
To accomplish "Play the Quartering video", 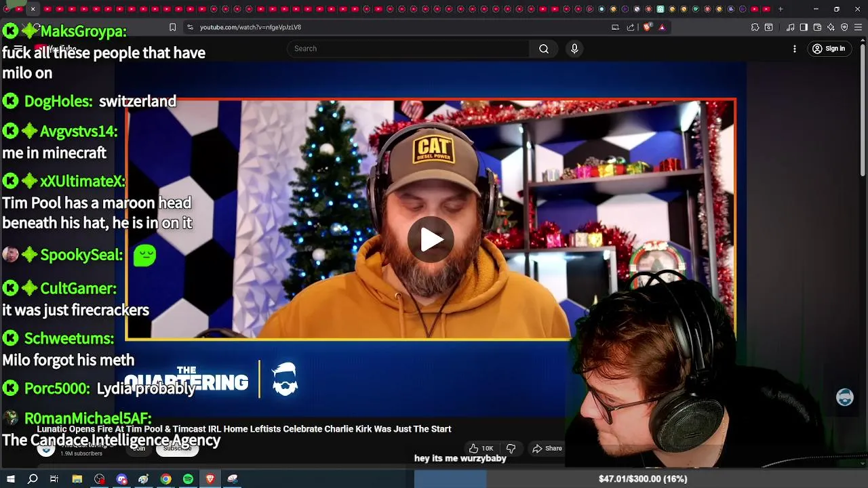I will point(431,239).
